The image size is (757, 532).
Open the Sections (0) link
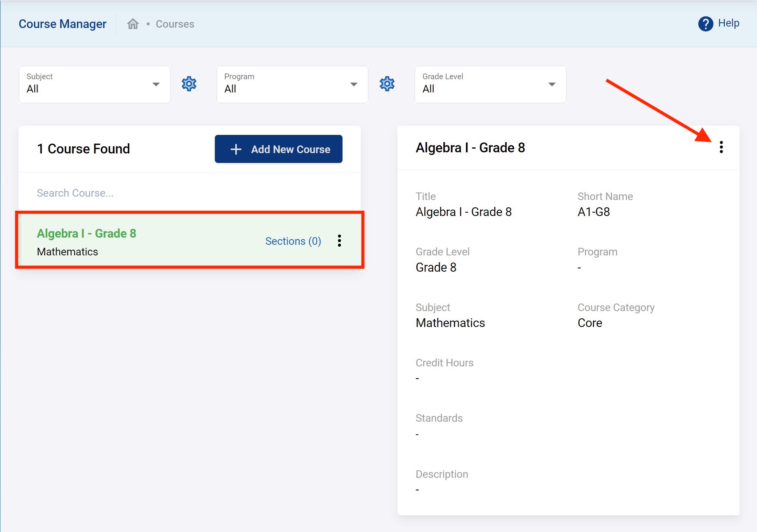[x=293, y=241]
